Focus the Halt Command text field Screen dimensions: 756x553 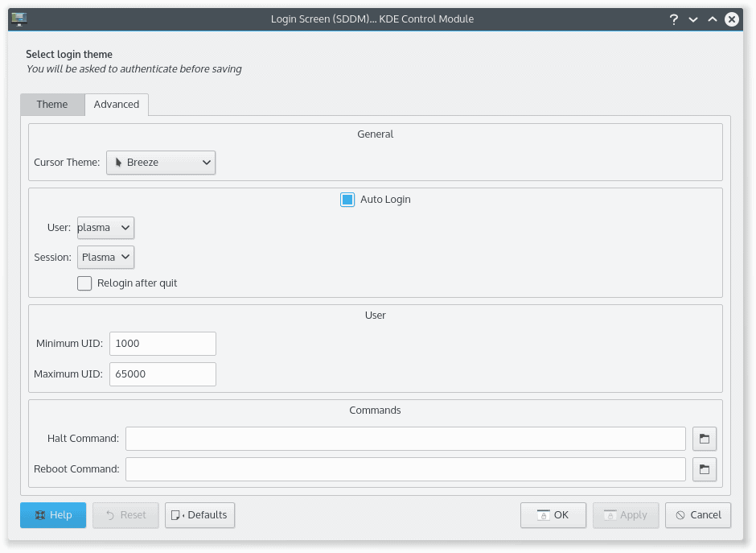click(x=405, y=439)
